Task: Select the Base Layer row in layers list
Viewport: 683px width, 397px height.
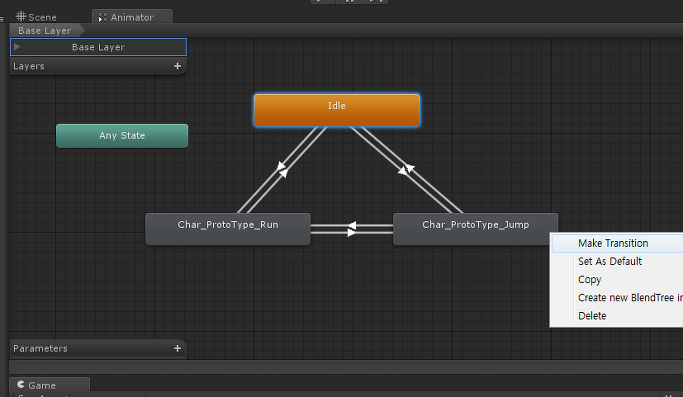Action: click(98, 47)
